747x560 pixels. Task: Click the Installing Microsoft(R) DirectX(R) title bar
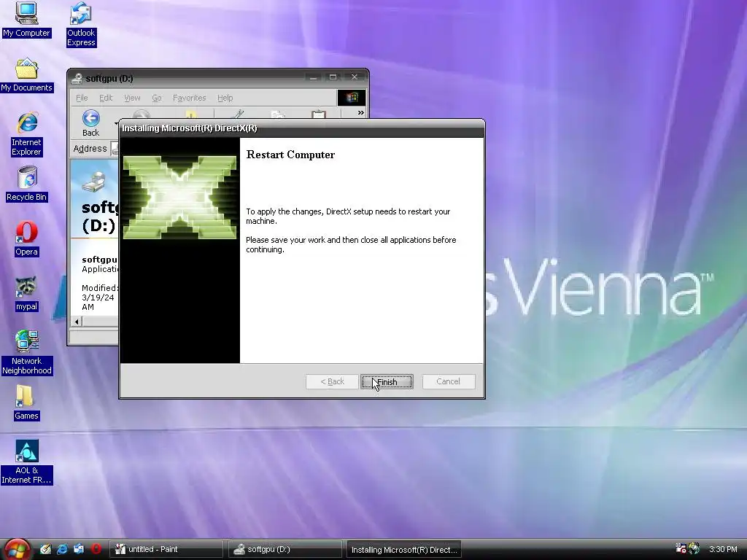click(302, 128)
